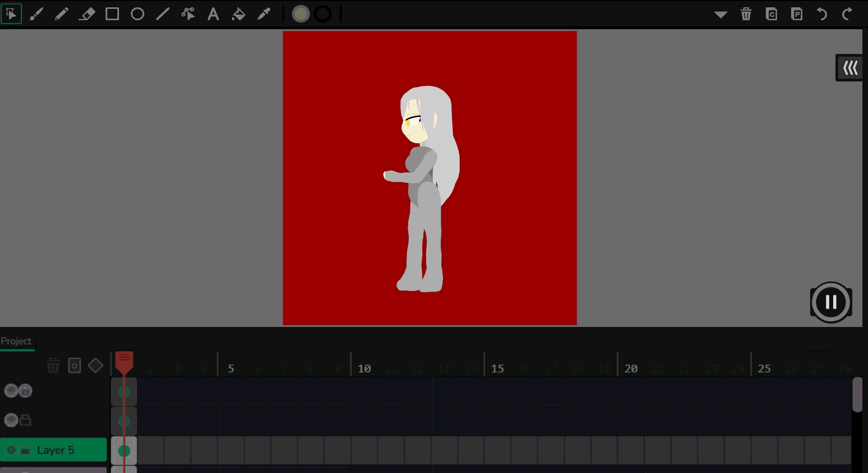Jump to frame 20 on the timeline ruler
The width and height of the screenshot is (868, 473).
(x=631, y=369)
